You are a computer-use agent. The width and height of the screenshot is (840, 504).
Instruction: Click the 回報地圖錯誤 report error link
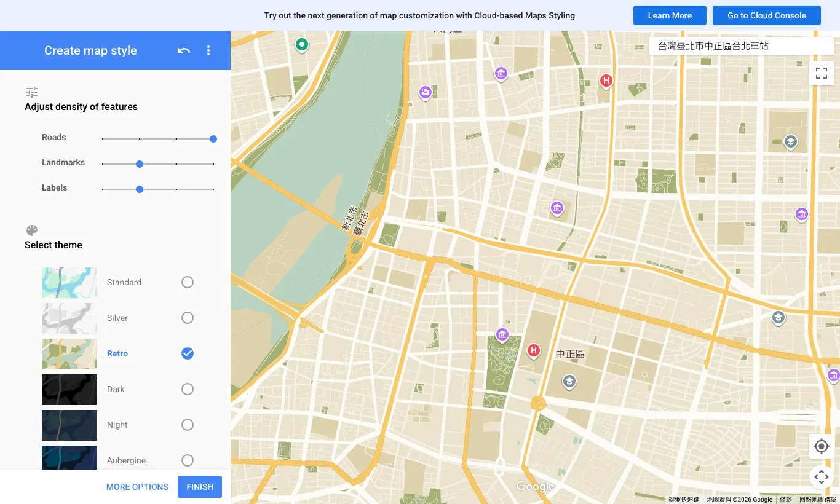click(x=818, y=500)
